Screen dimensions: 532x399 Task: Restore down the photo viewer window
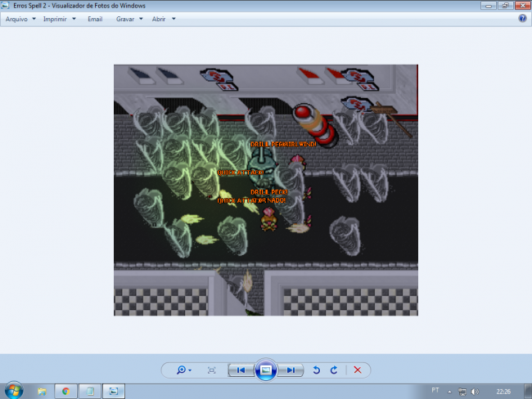tap(506, 6)
